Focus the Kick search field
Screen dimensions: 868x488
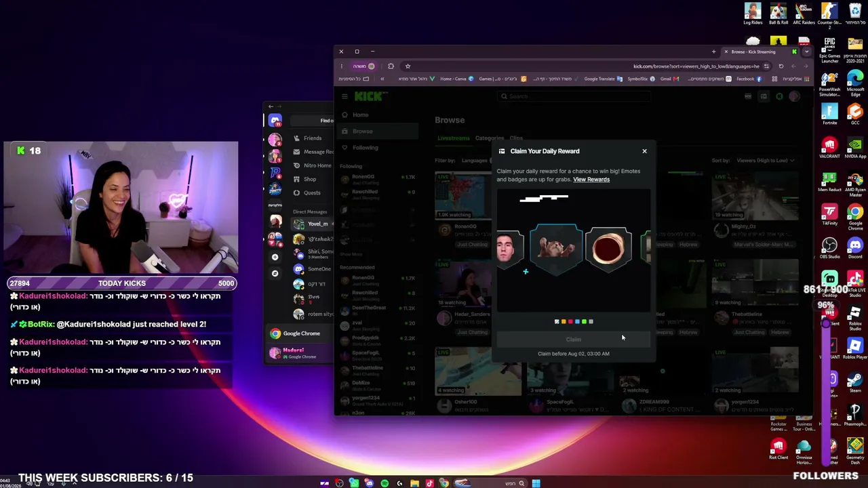[574, 96]
